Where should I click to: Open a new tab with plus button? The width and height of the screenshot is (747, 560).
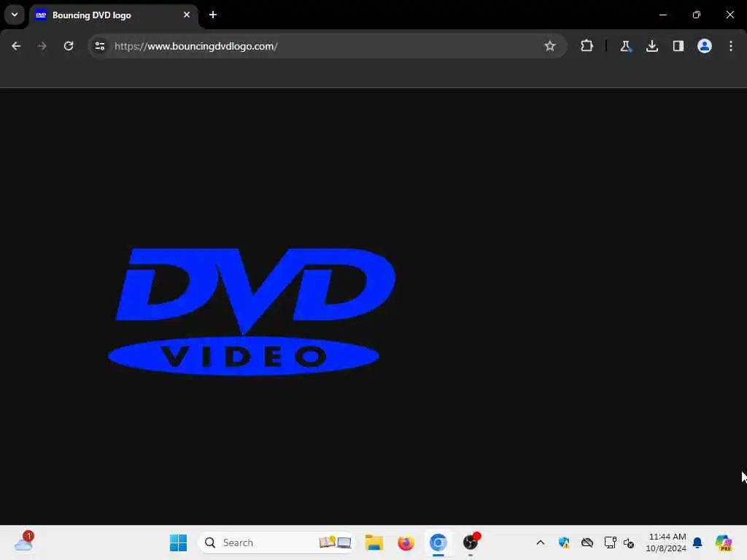(213, 15)
